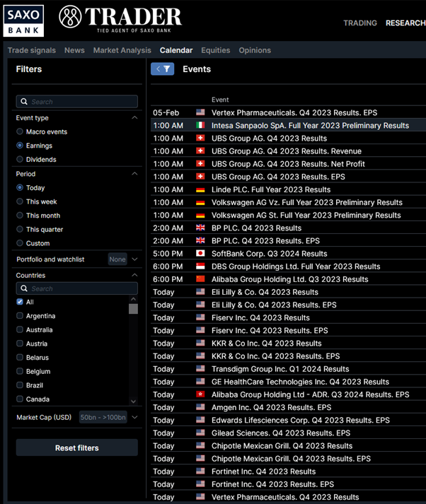Screen dimensions: 426x504
Task: Collapse the Countries section chevron
Action: (135, 275)
